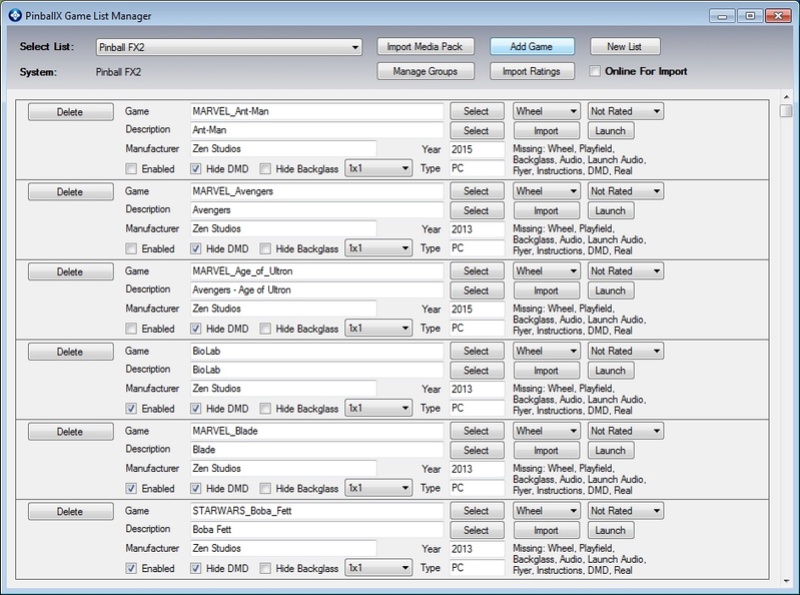Uncheck Hide DMD for Ant-Man
The image size is (800, 595).
pos(195,169)
